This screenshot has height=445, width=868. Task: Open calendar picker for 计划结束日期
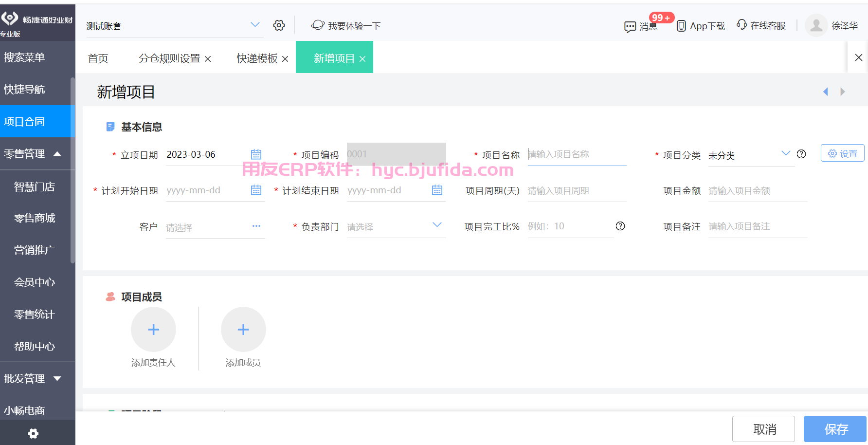click(x=437, y=190)
